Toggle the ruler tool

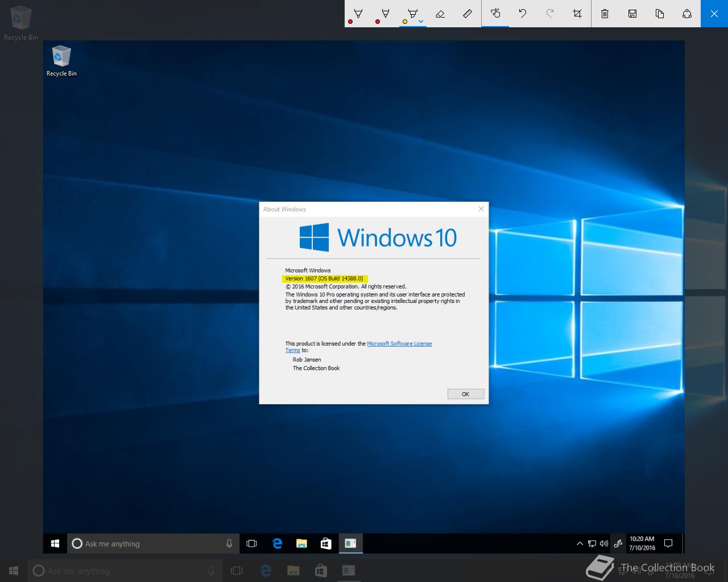468,14
